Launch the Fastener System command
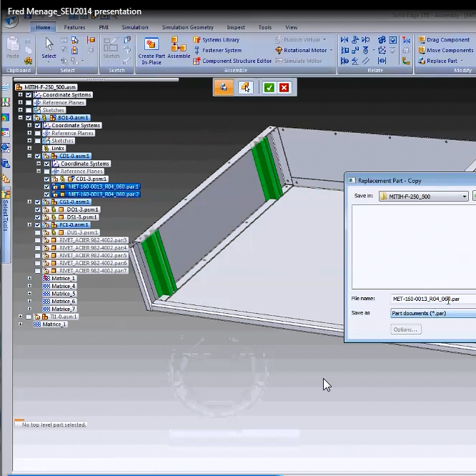This screenshot has width=476, height=476. [218, 51]
